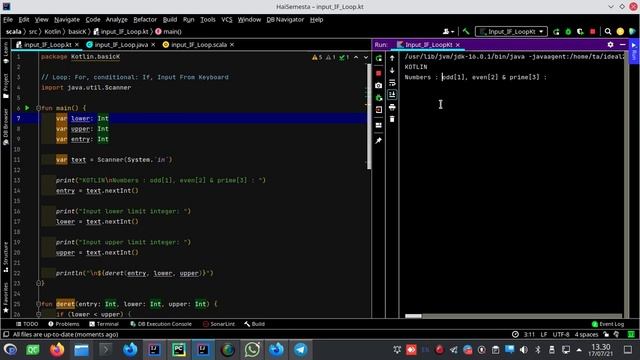Screen dimensions: 640x360
Task: Close the input_IF_Loop.kt editor tab
Action: coord(77,44)
